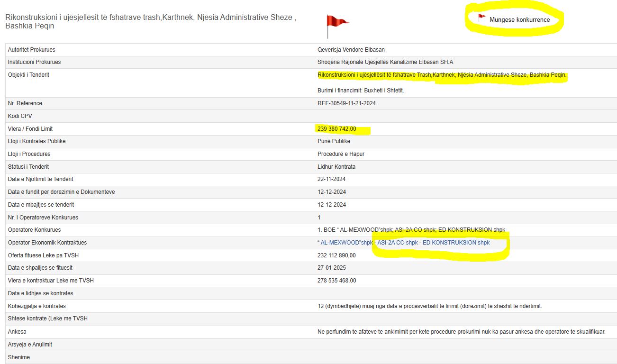Click contracted value 278 535 468,00
Viewport: 617px width, 364px height.
[336, 281]
